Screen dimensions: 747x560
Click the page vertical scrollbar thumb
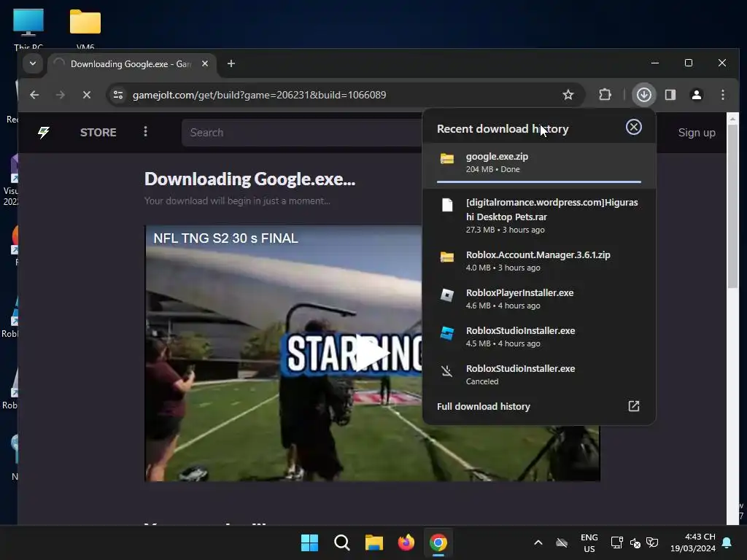tap(732, 205)
